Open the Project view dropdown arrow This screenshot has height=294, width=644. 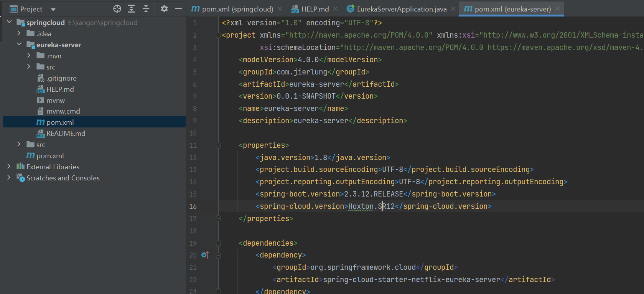pos(53,9)
